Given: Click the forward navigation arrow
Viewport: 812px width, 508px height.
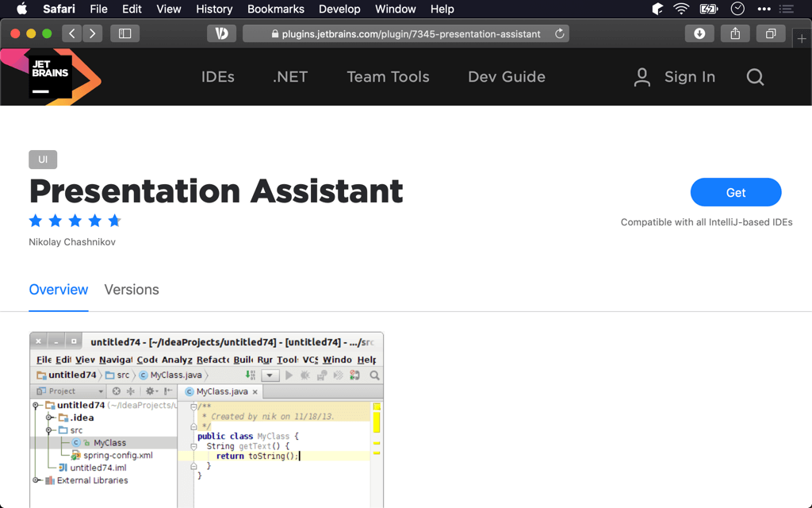Looking at the screenshot, I should pos(93,33).
